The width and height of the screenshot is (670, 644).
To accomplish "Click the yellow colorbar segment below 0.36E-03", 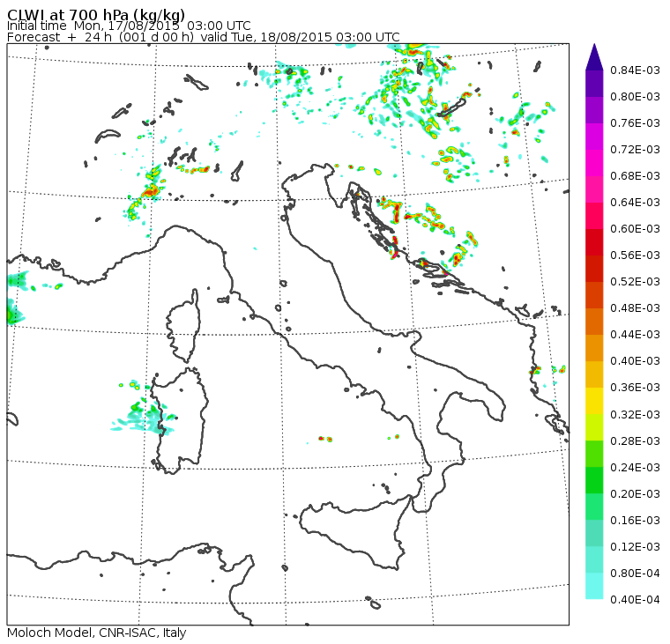I will (x=594, y=401).
